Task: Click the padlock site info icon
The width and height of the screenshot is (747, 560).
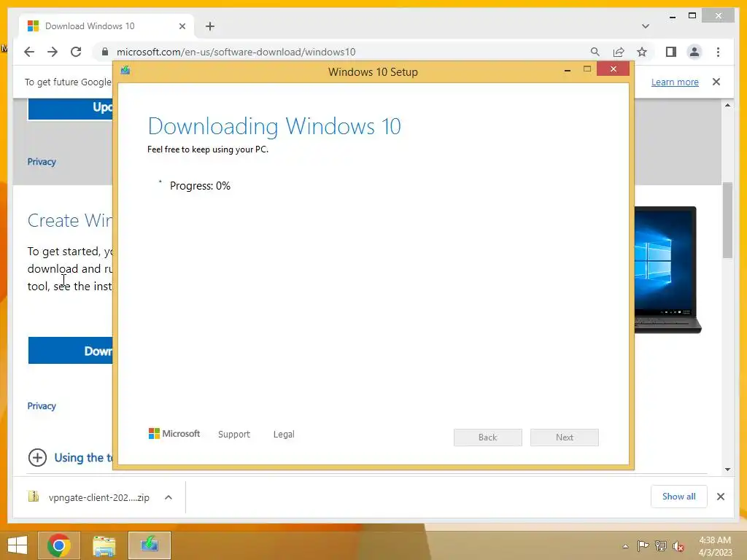Action: coord(105,52)
